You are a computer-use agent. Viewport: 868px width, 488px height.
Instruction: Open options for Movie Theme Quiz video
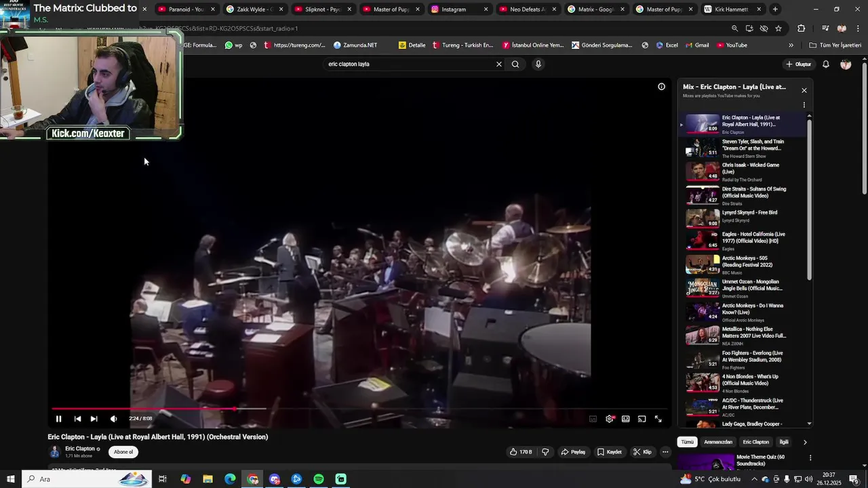[x=810, y=458]
